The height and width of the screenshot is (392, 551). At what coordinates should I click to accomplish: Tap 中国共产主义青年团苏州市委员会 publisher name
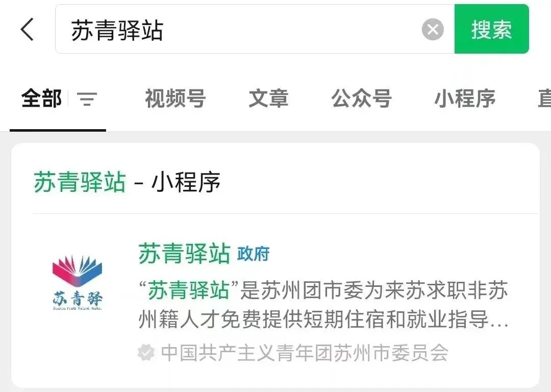click(x=304, y=353)
